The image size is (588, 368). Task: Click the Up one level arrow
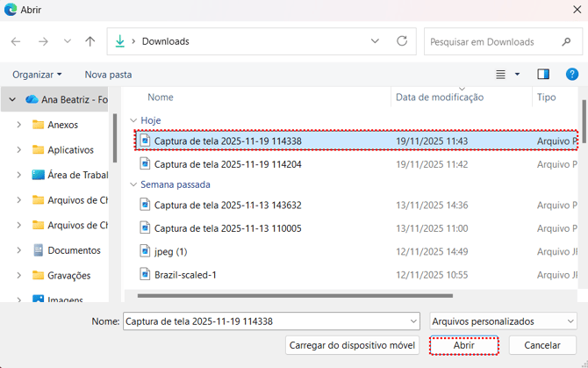pos(90,41)
